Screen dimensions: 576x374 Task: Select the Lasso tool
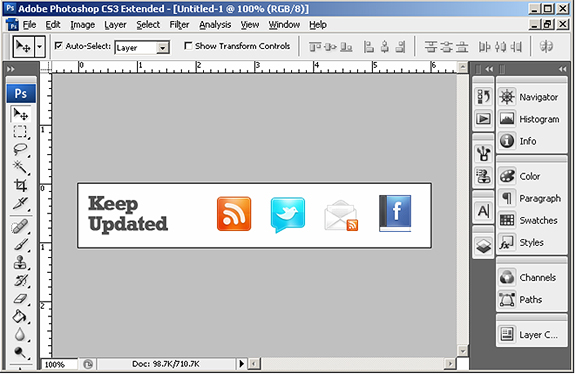[21, 149]
